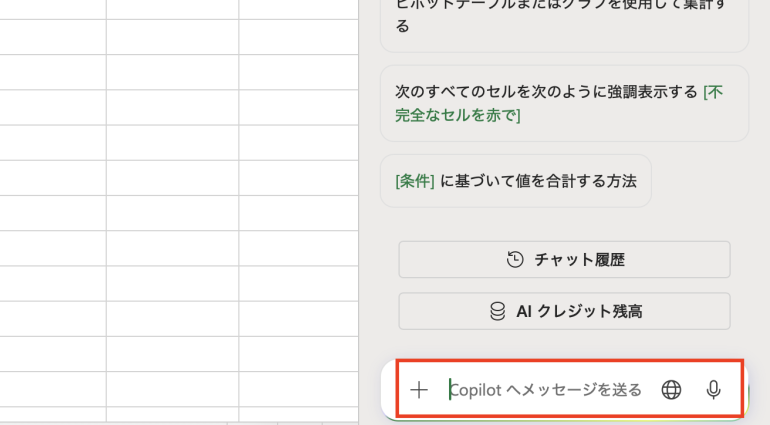770x425 pixels.
Task: Click the globe icon in Copilot input
Action: [672, 390]
